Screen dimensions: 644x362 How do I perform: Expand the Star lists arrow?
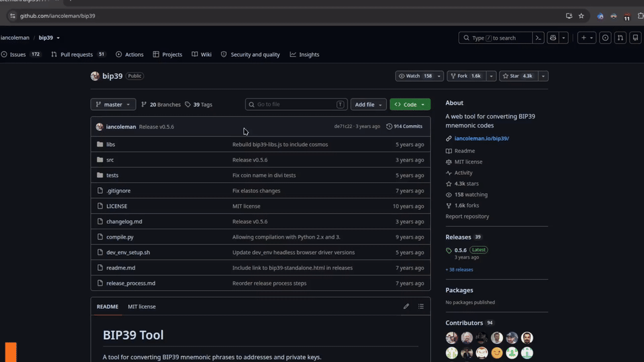tap(543, 76)
